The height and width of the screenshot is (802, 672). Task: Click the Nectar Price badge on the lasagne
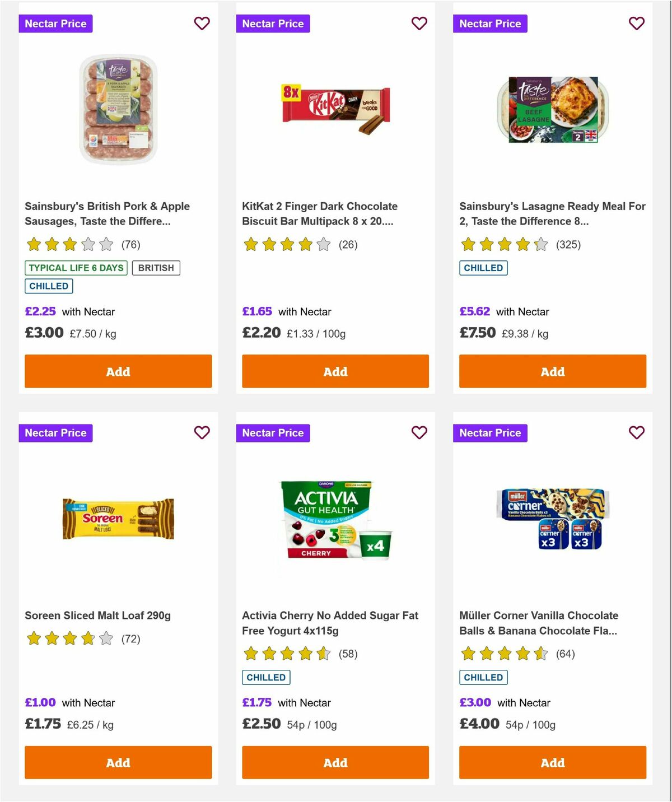click(x=490, y=24)
